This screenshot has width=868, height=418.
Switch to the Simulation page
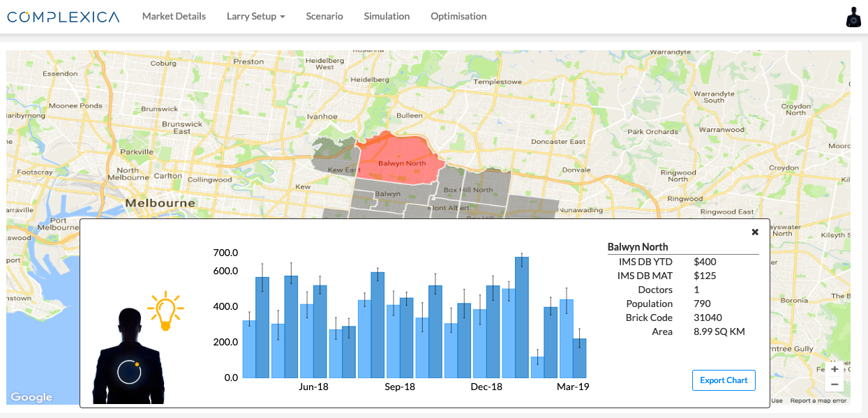(387, 16)
